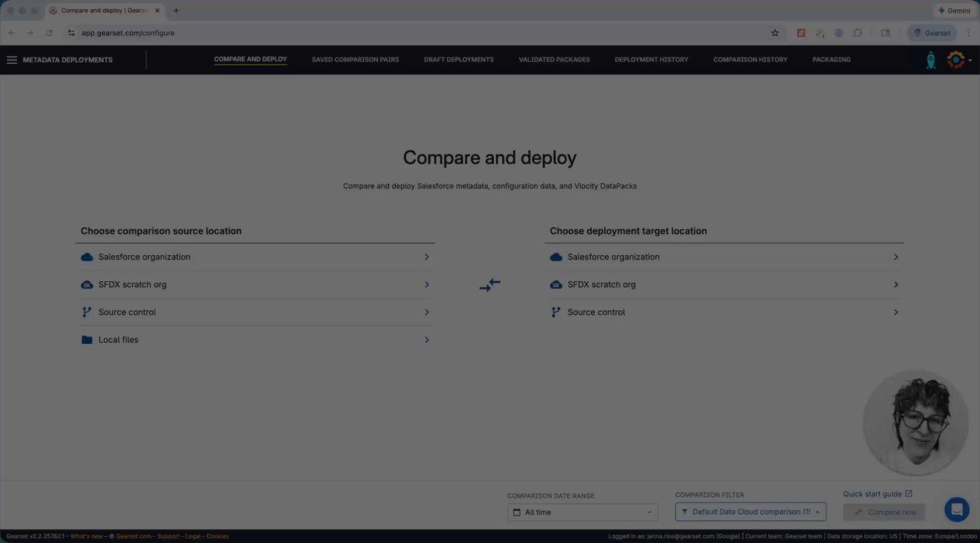The image size is (980, 543).
Task: Click the blue circular password extension icon
Action: click(x=838, y=33)
